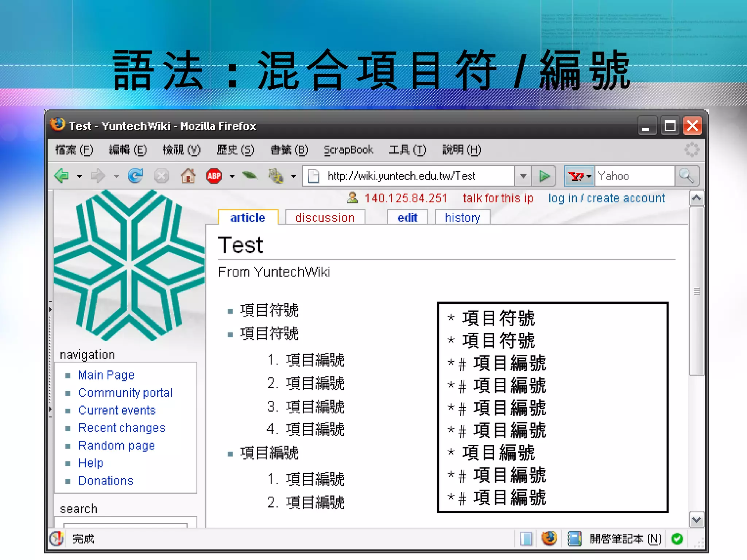Open the 檢視 (V) menu
747x560 pixels.
182,150
